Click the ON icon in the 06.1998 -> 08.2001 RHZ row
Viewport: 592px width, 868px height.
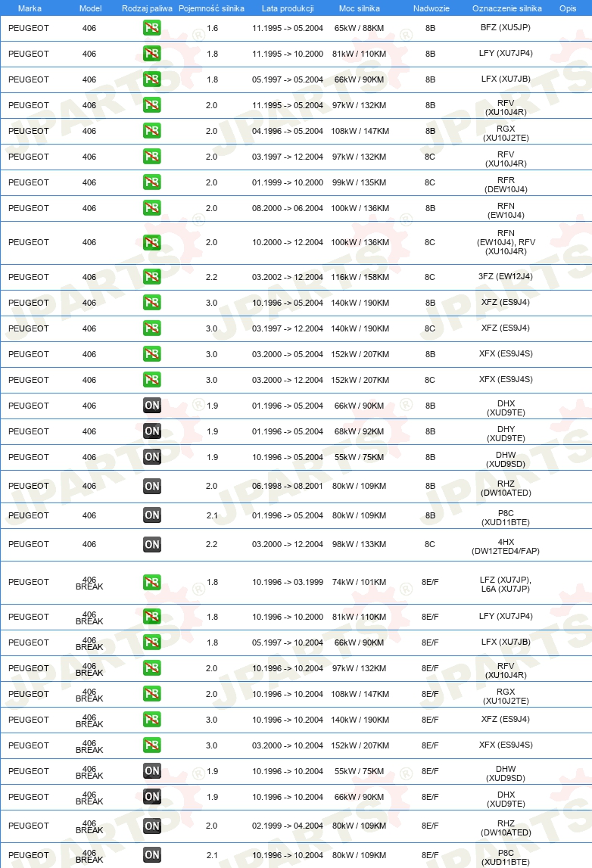click(x=151, y=486)
